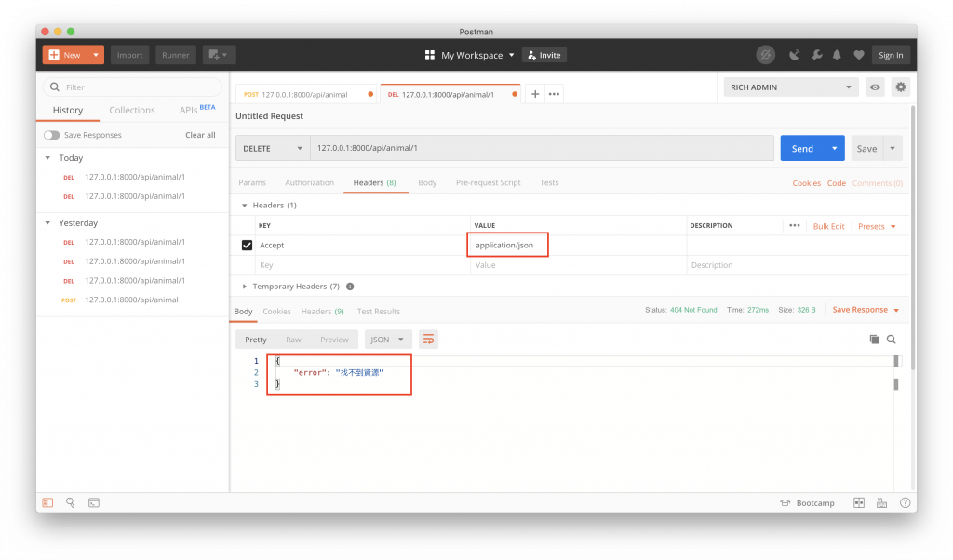
Task: Open find and replace icon in status bar
Action: pyautogui.click(x=71, y=502)
